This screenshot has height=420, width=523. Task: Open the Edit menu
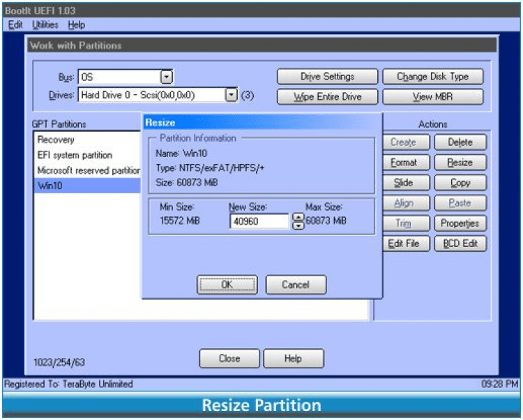[15, 25]
